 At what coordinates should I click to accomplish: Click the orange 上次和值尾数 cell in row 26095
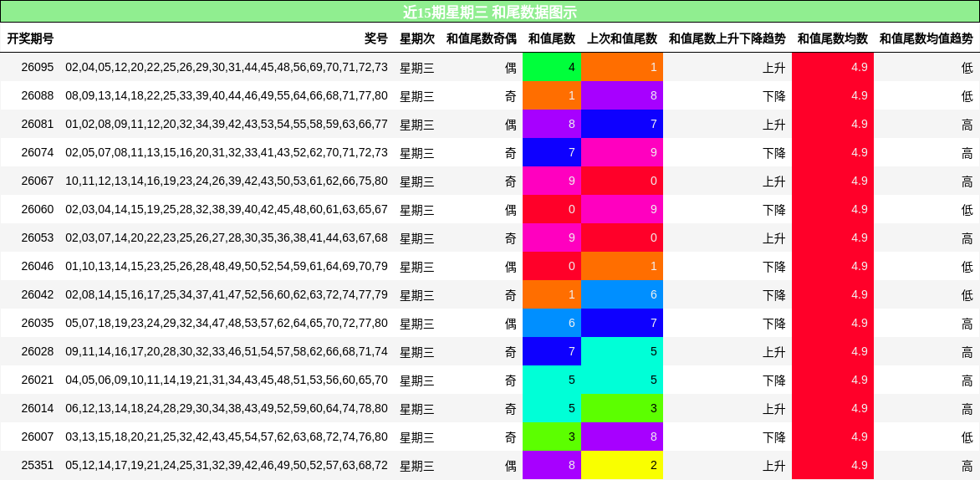[x=622, y=67]
